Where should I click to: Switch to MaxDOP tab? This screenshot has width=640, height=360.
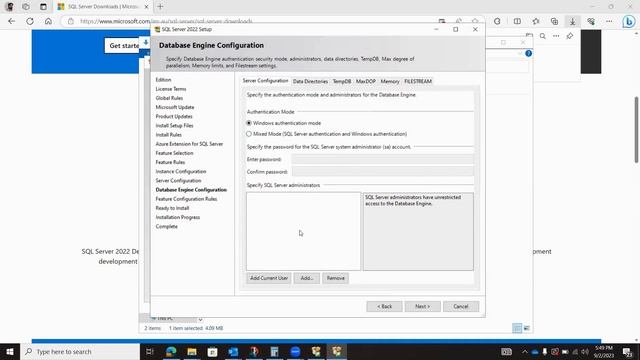(x=366, y=81)
